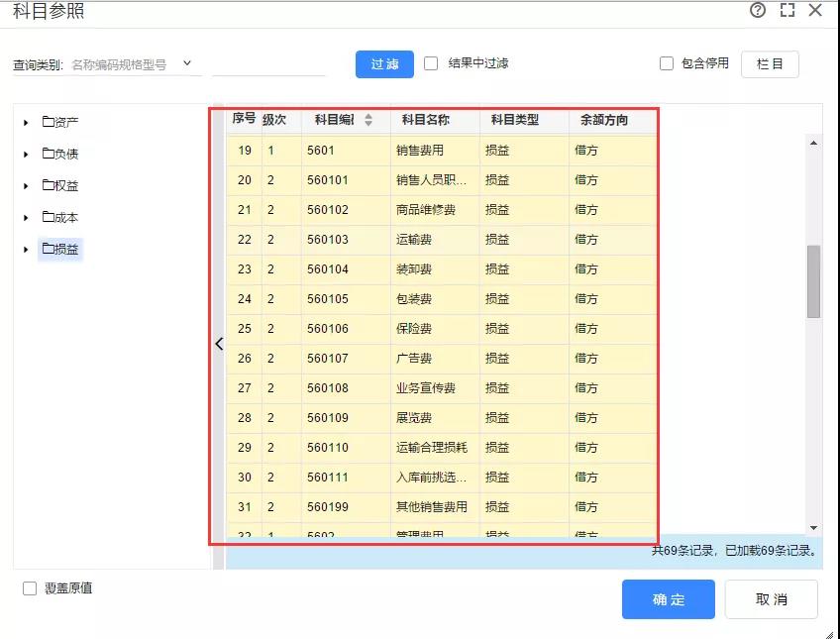The height and width of the screenshot is (639, 840).
Task: Check the 覆盖原值 checkbox
Action: [x=30, y=588]
